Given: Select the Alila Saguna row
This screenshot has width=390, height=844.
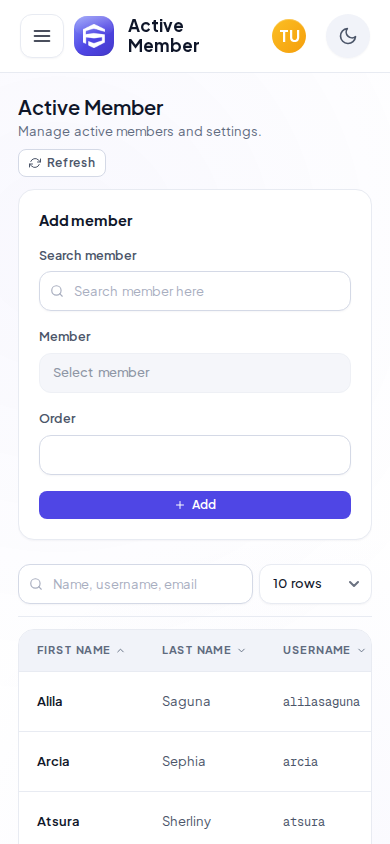Looking at the screenshot, I should (195, 701).
